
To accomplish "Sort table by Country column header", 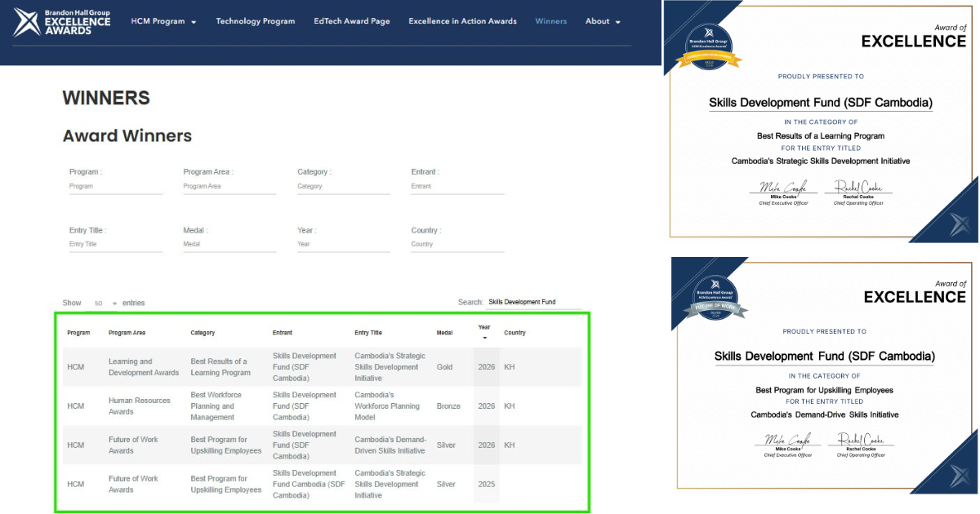I will (x=514, y=333).
